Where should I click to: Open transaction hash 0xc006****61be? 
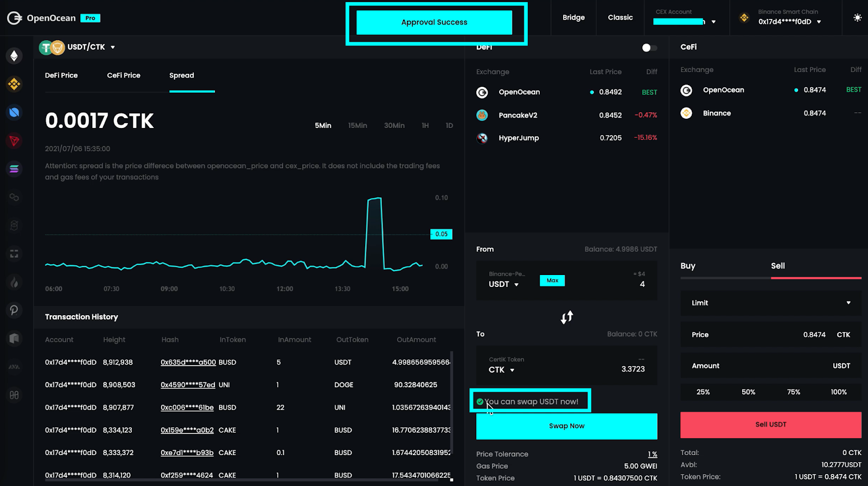coord(187,408)
